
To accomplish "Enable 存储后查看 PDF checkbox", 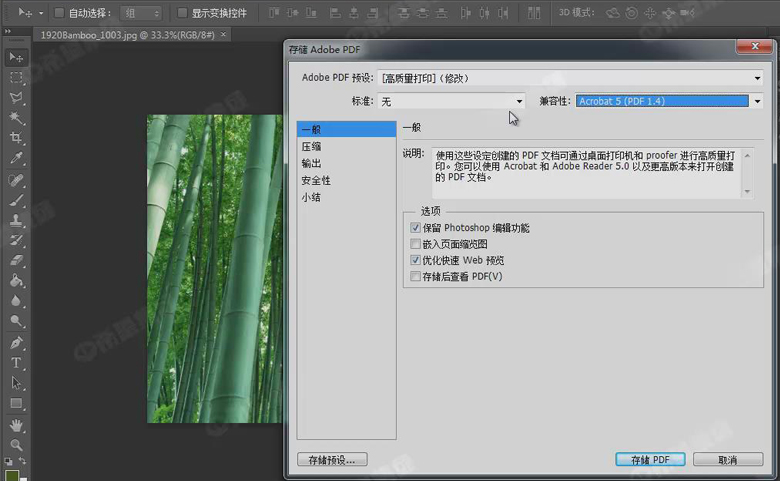I will [416, 276].
